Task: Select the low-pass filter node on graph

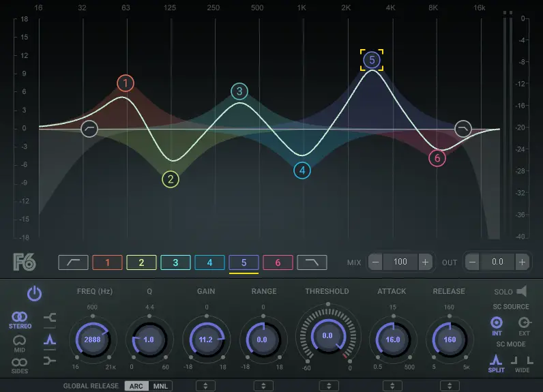Action: (463, 129)
